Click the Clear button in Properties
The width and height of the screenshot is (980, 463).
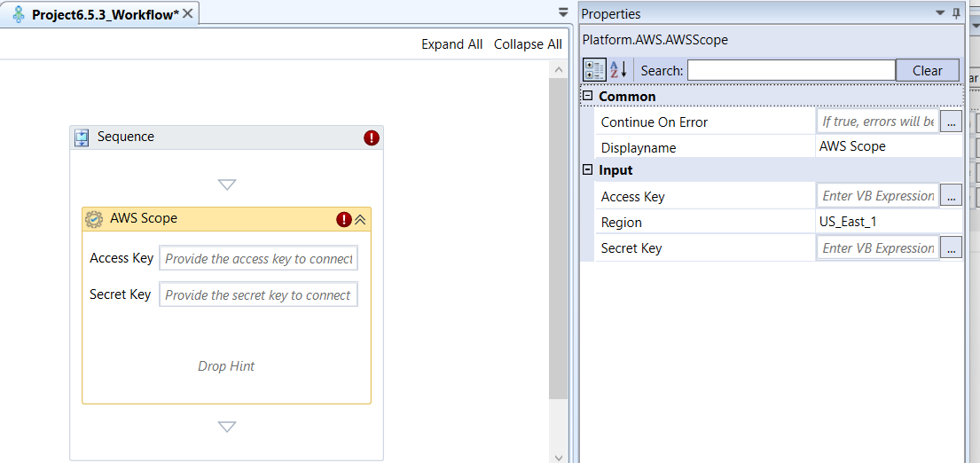pyautogui.click(x=928, y=71)
